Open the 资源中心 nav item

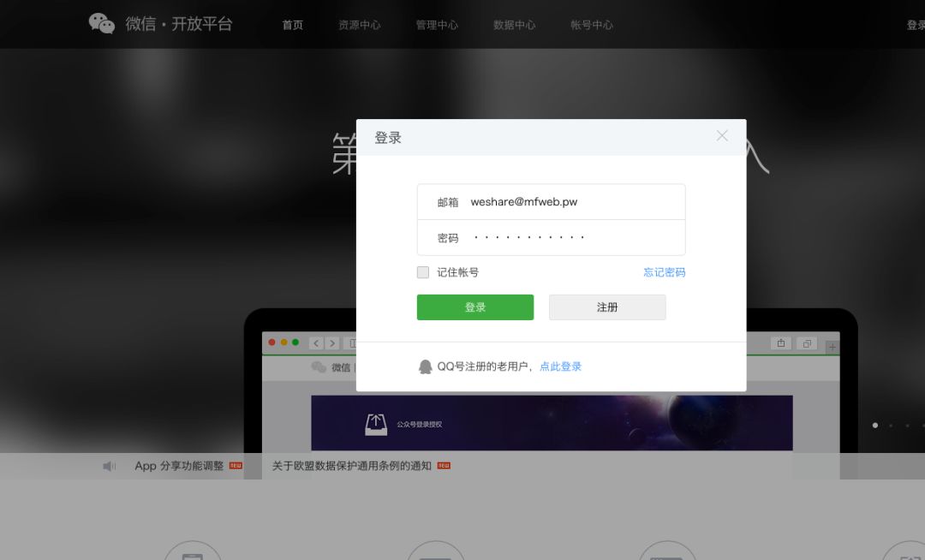(359, 25)
